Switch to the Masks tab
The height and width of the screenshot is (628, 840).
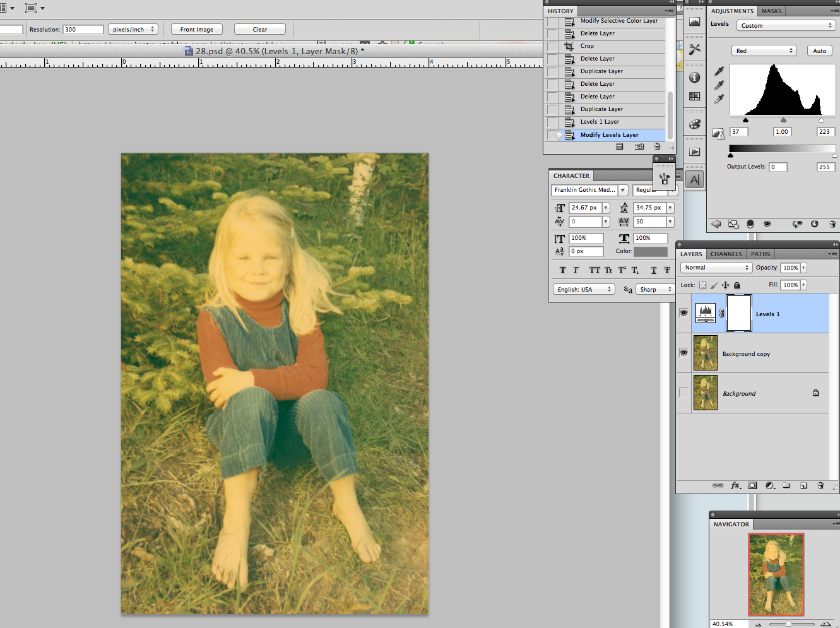(771, 11)
